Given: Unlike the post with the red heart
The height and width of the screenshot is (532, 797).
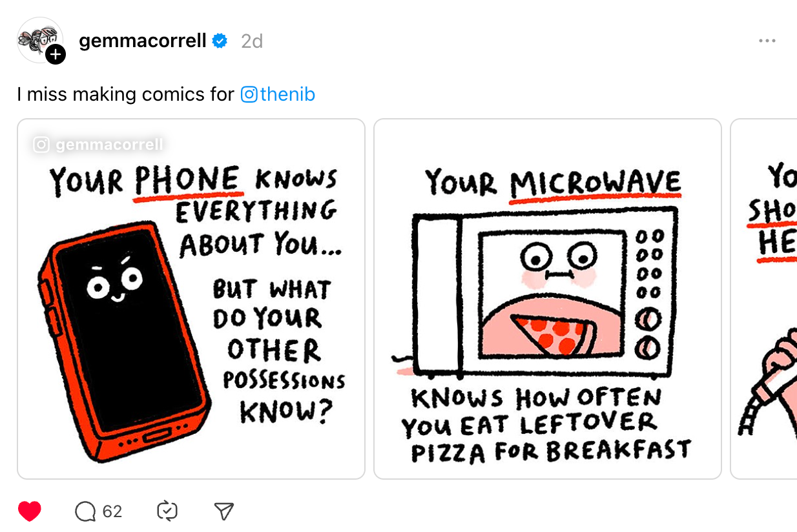Looking at the screenshot, I should coord(30,511).
